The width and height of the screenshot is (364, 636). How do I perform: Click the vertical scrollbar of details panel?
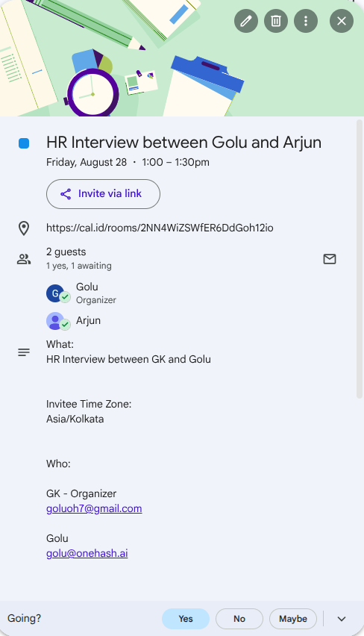click(359, 259)
